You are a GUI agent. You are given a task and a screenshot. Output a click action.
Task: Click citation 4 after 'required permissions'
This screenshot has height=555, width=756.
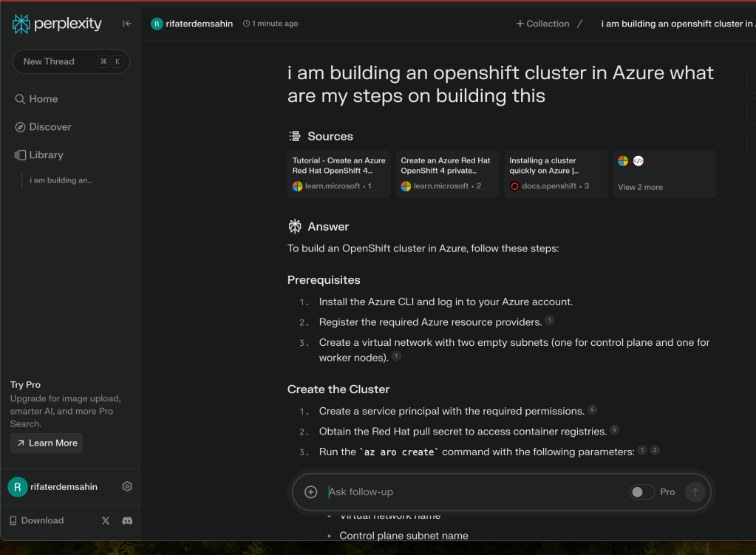tap(593, 409)
